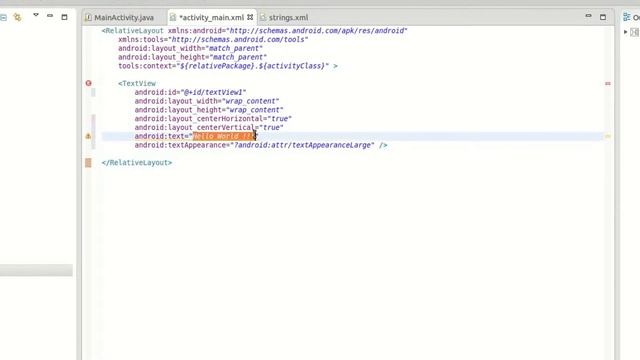The image size is (640, 360).
Task: Click the red error marker beside TextView
Action: click(x=89, y=83)
